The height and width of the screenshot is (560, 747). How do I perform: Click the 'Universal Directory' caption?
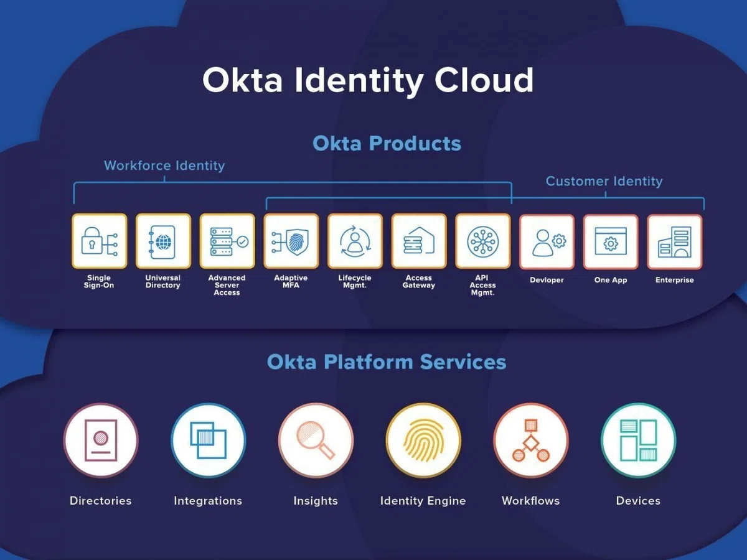(x=163, y=282)
